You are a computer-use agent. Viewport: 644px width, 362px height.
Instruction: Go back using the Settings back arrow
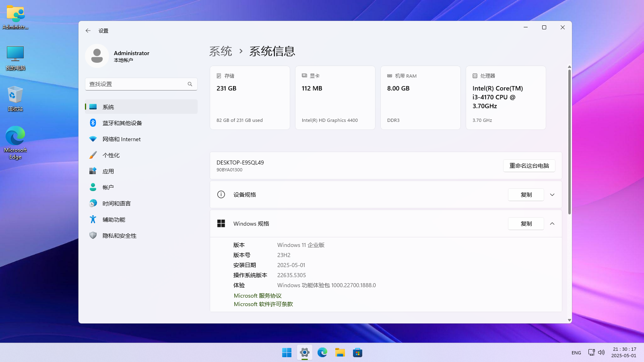(88, 31)
